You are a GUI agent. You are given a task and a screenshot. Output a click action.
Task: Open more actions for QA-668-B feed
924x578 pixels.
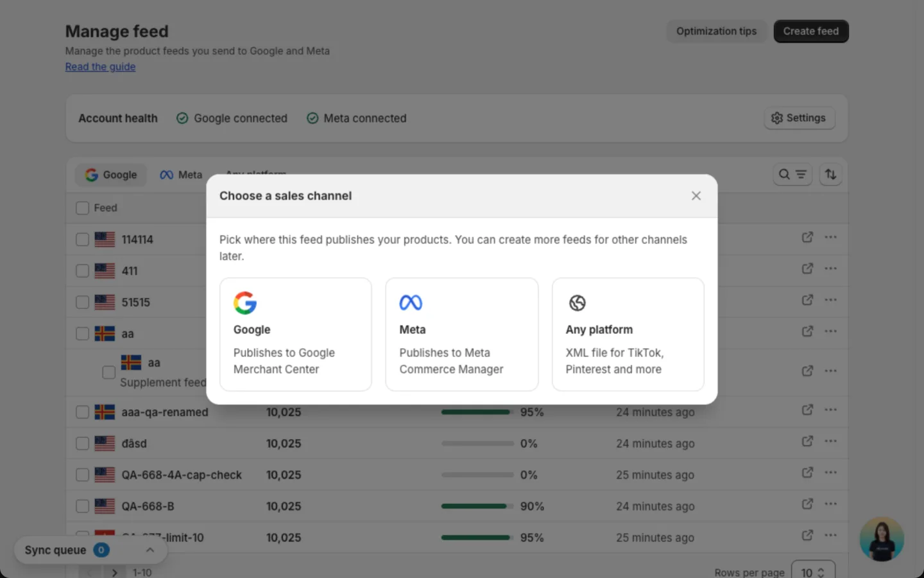tap(830, 504)
